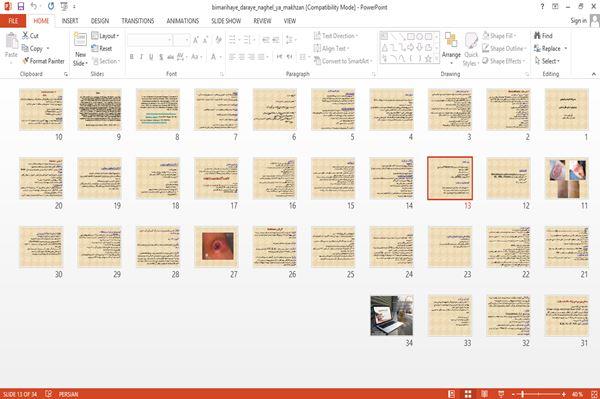Click the Cut scissors button
Image resolution: width=600 pixels, height=399 pixels.
tap(30, 36)
